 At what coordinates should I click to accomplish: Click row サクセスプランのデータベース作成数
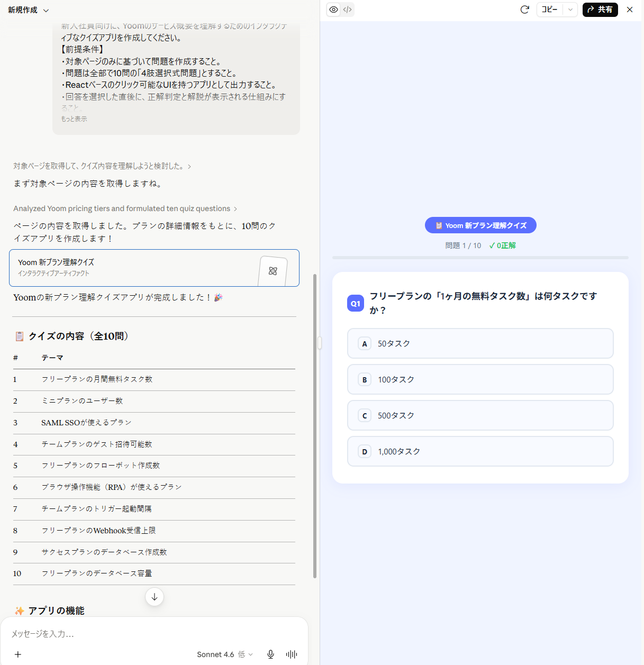click(154, 552)
